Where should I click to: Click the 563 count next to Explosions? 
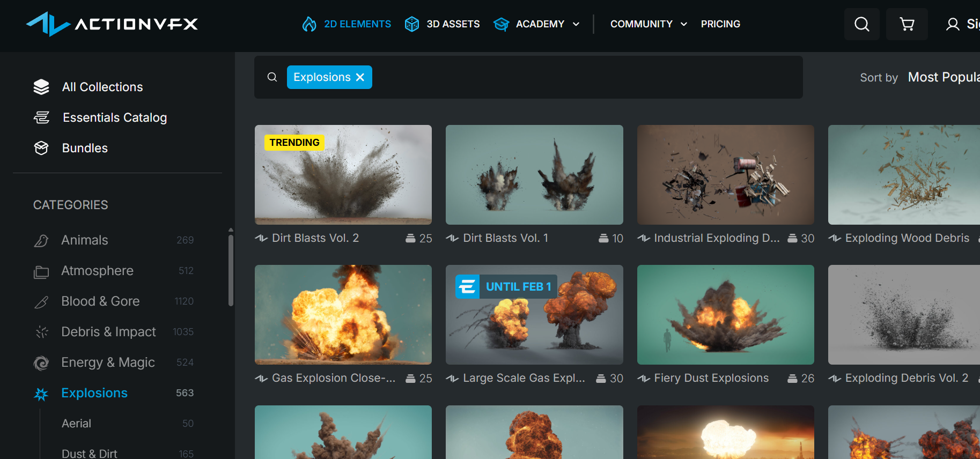point(185,393)
